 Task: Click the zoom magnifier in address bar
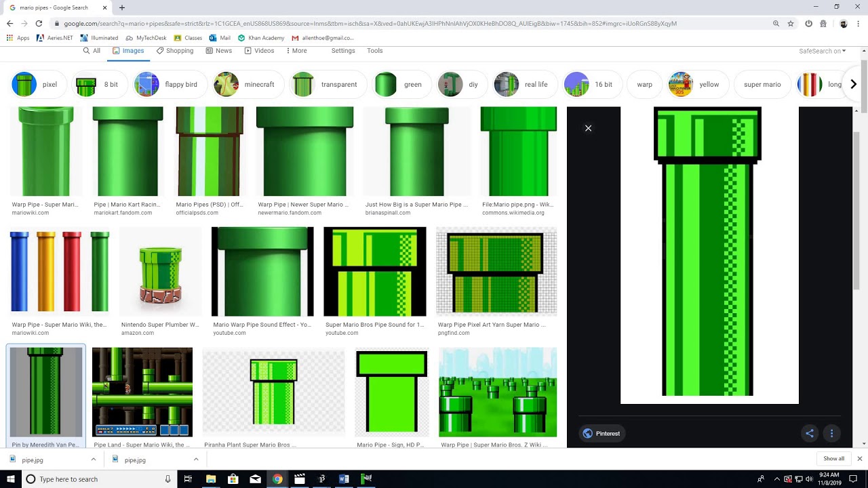click(776, 23)
